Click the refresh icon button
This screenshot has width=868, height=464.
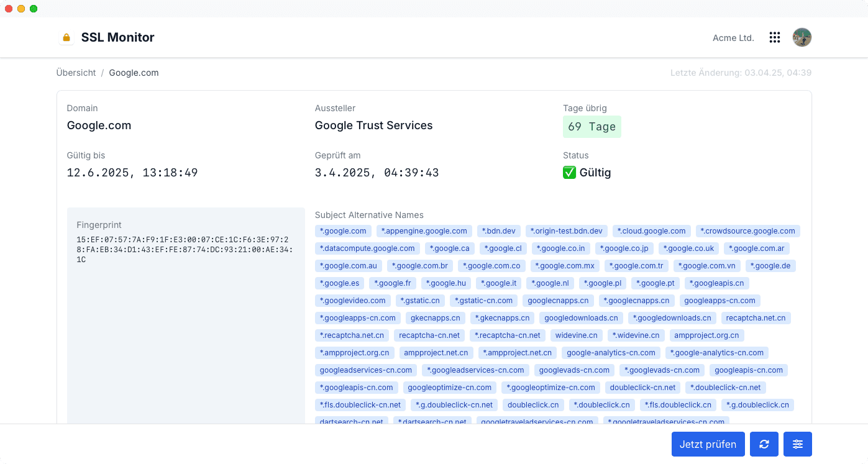pyautogui.click(x=764, y=444)
